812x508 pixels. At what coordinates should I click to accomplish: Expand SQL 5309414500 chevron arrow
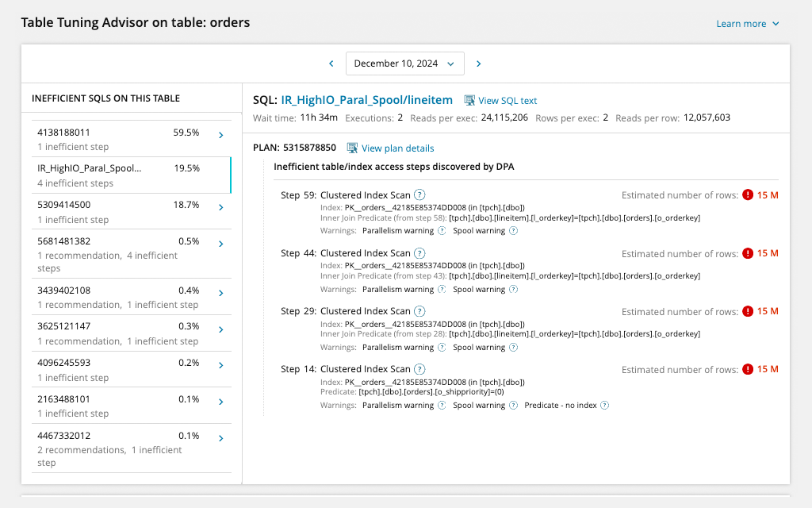(x=221, y=208)
